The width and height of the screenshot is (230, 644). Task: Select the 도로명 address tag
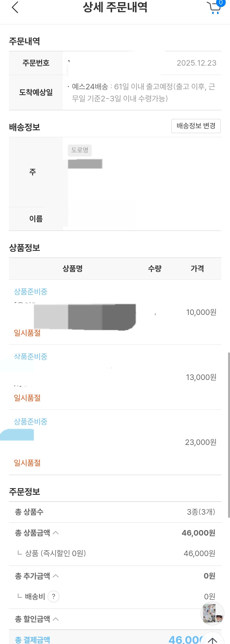pos(80,150)
